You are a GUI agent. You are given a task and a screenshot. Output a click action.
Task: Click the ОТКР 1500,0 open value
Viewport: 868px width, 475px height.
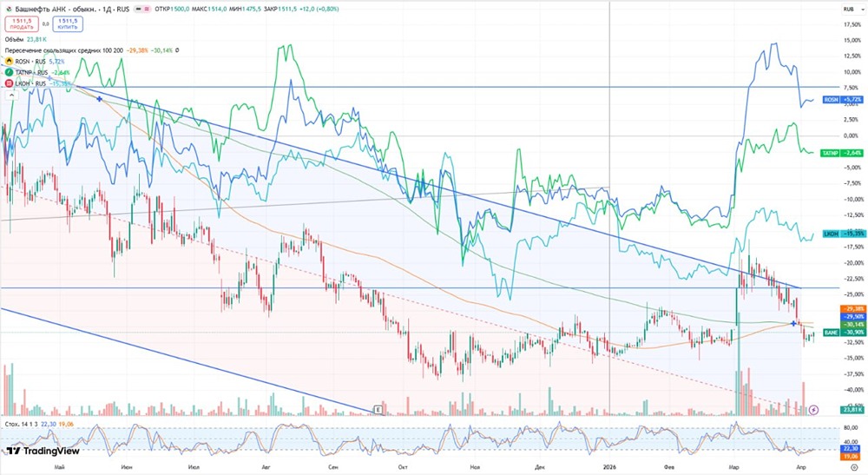[x=172, y=10]
